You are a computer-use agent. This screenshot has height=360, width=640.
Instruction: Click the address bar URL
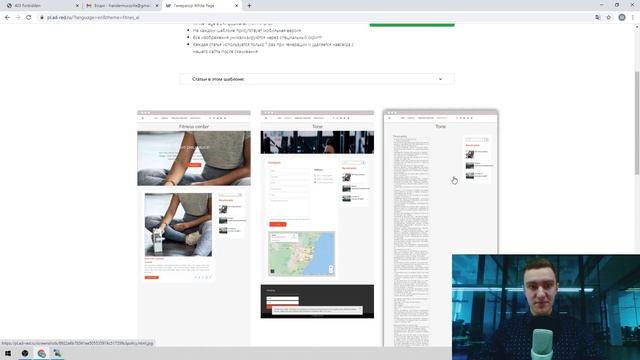(93, 18)
